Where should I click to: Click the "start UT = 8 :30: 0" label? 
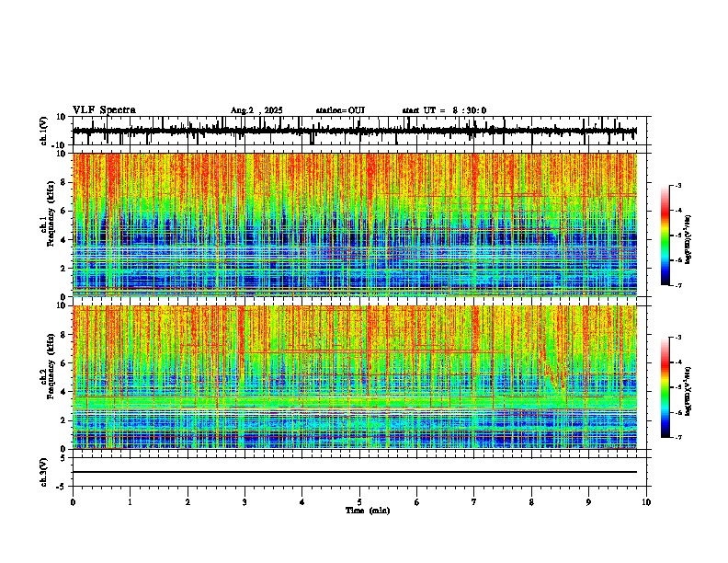coord(444,110)
